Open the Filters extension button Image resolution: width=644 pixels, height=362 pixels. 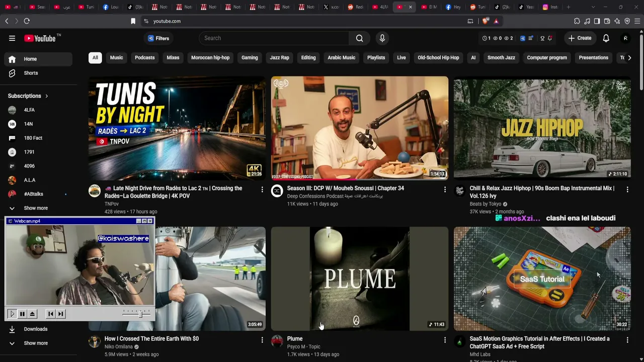[x=158, y=38]
